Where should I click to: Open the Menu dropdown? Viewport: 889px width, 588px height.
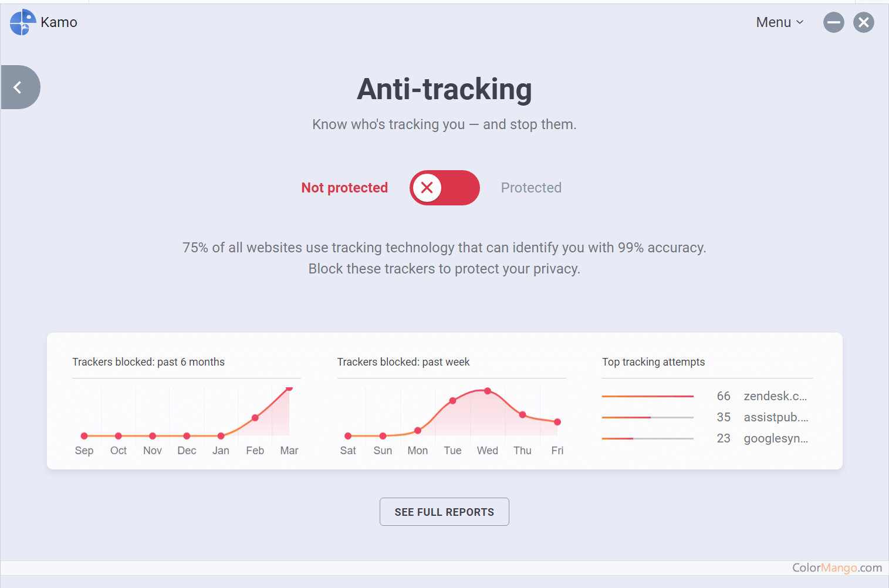[773, 22]
